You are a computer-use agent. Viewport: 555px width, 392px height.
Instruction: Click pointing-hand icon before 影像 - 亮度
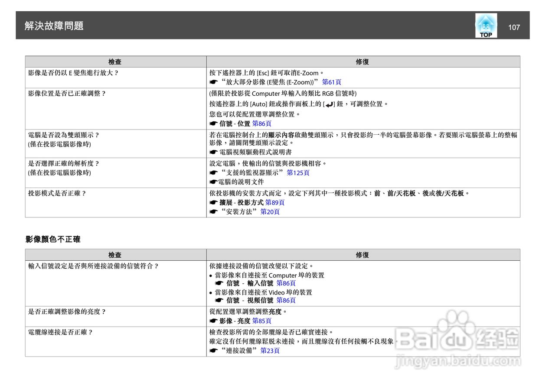coord(213,321)
